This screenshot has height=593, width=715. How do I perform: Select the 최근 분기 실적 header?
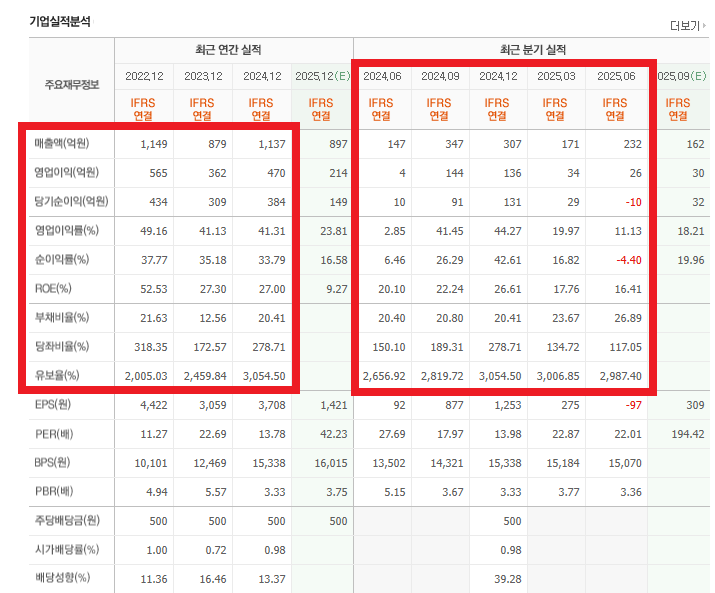[x=533, y=50]
